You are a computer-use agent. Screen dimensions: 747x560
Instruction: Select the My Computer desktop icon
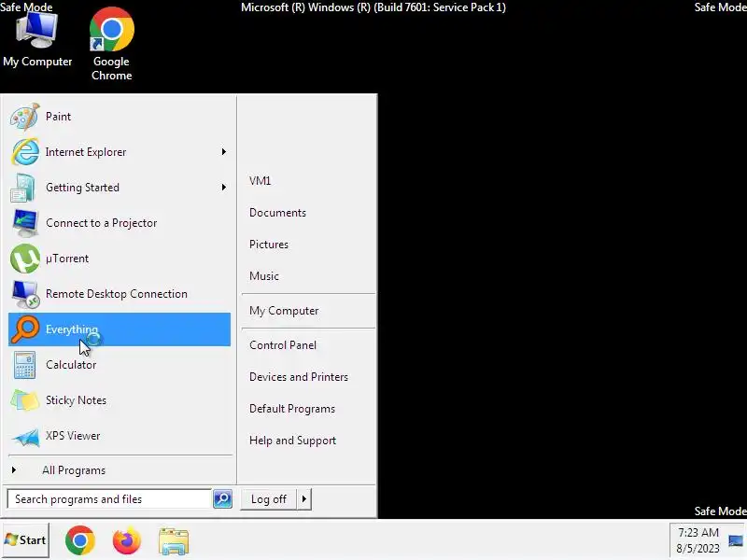[x=37, y=40]
